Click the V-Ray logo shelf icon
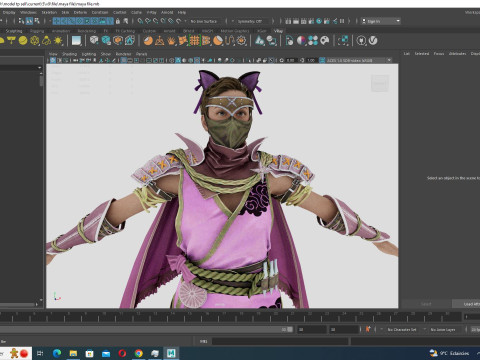The width and height of the screenshot is (480, 360). point(373,41)
